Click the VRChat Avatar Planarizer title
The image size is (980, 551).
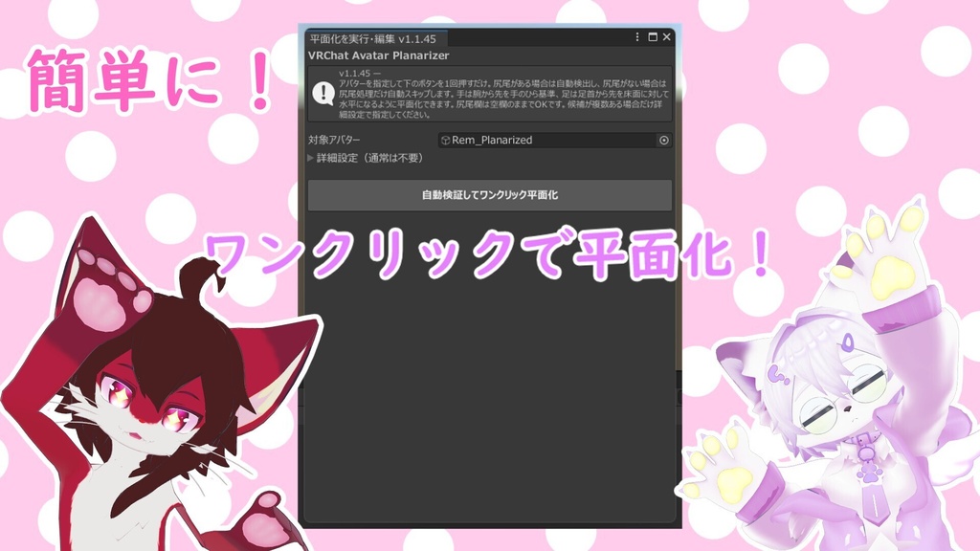pos(378,55)
